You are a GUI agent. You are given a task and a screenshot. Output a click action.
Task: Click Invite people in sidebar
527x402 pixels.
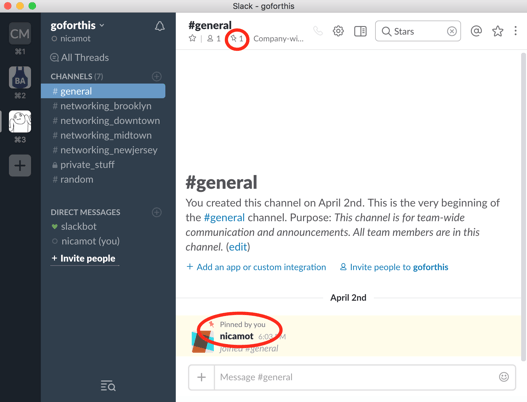point(84,258)
